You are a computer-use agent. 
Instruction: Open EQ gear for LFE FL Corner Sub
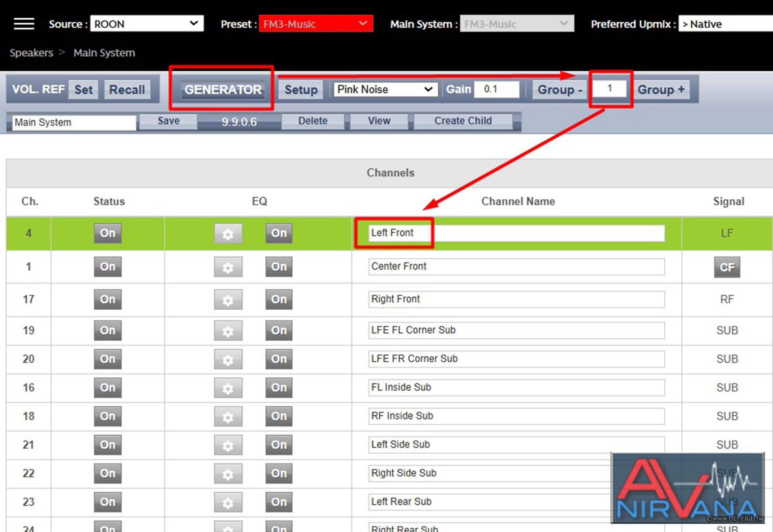[x=228, y=331]
